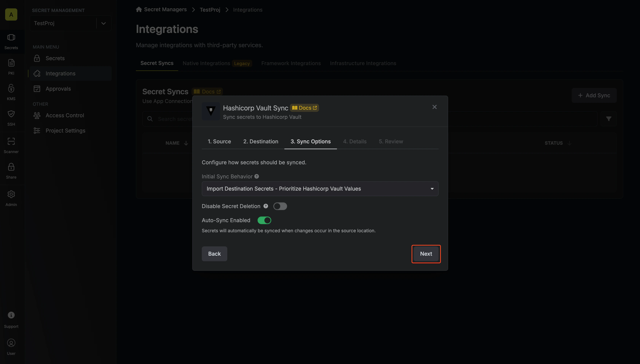This screenshot has height=364, width=640.
Task: Click the Add Sync button
Action: coord(594,95)
